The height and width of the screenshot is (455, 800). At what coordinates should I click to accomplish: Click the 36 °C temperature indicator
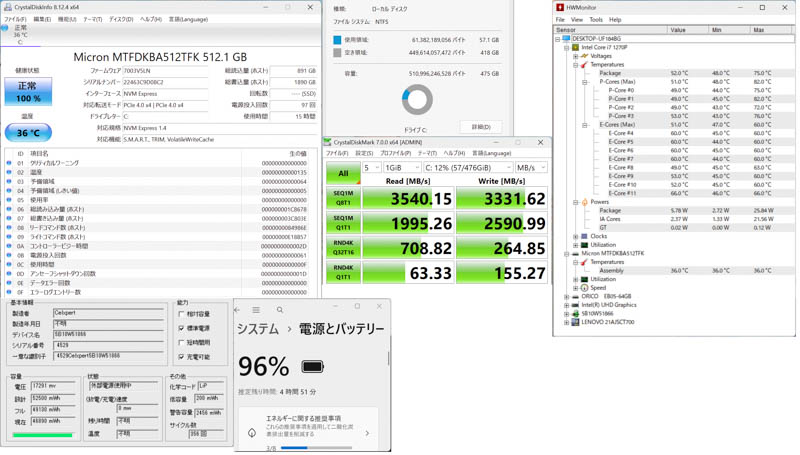(x=28, y=133)
